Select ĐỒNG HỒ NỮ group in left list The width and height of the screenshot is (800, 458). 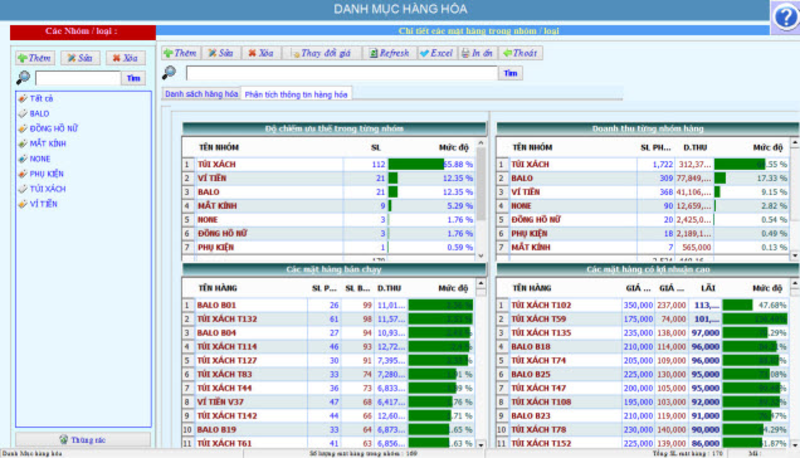(54, 128)
